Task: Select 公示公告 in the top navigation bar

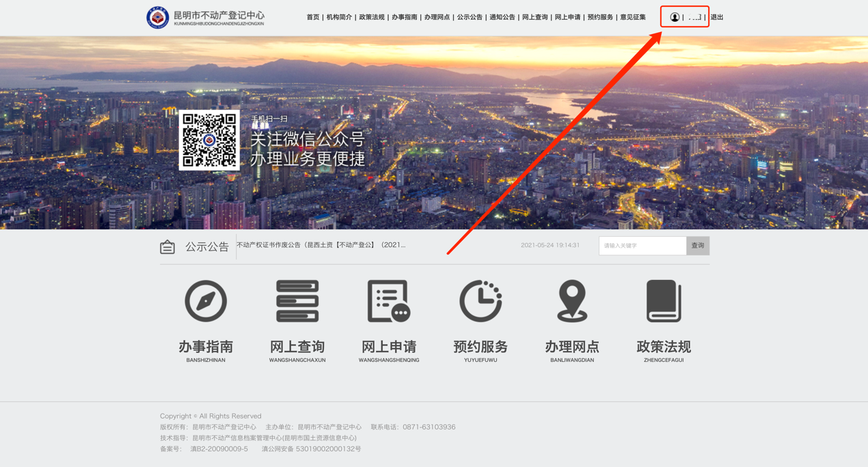Action: (x=470, y=17)
